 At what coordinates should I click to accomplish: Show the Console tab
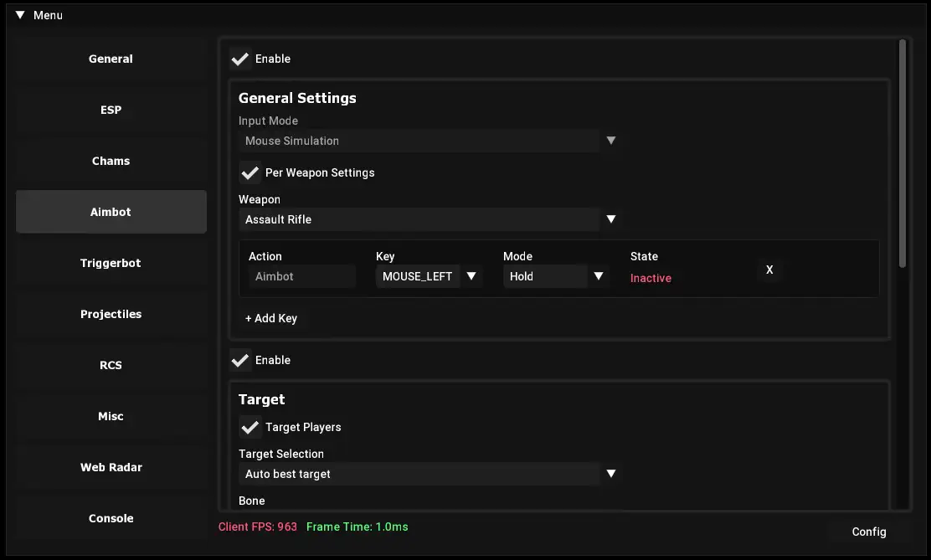(x=111, y=518)
